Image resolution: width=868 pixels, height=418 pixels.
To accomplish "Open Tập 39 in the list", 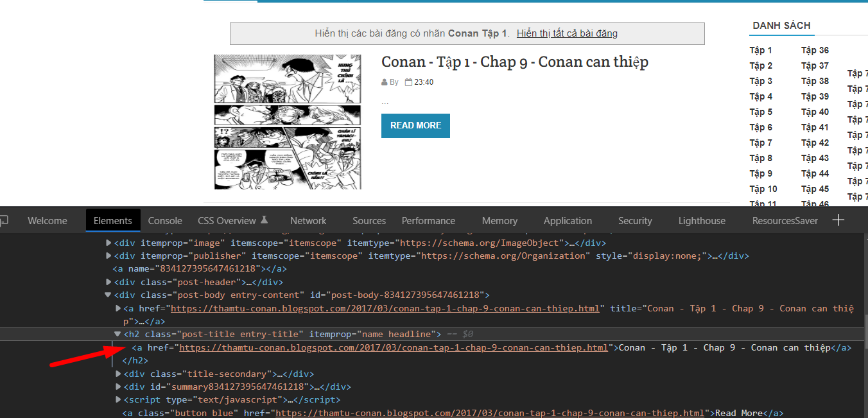I will coord(815,96).
